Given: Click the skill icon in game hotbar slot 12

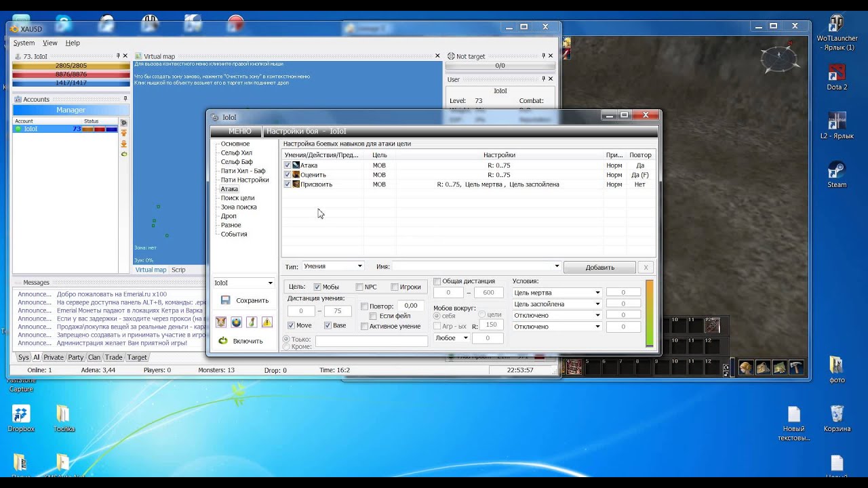Looking at the screenshot, I should pyautogui.click(x=711, y=326).
